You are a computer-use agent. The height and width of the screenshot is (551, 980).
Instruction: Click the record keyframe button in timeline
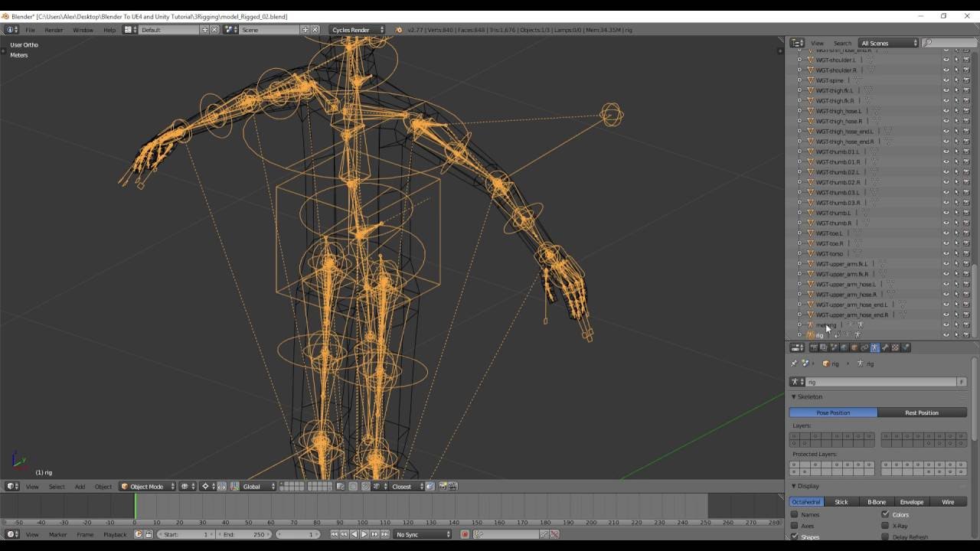pos(465,534)
